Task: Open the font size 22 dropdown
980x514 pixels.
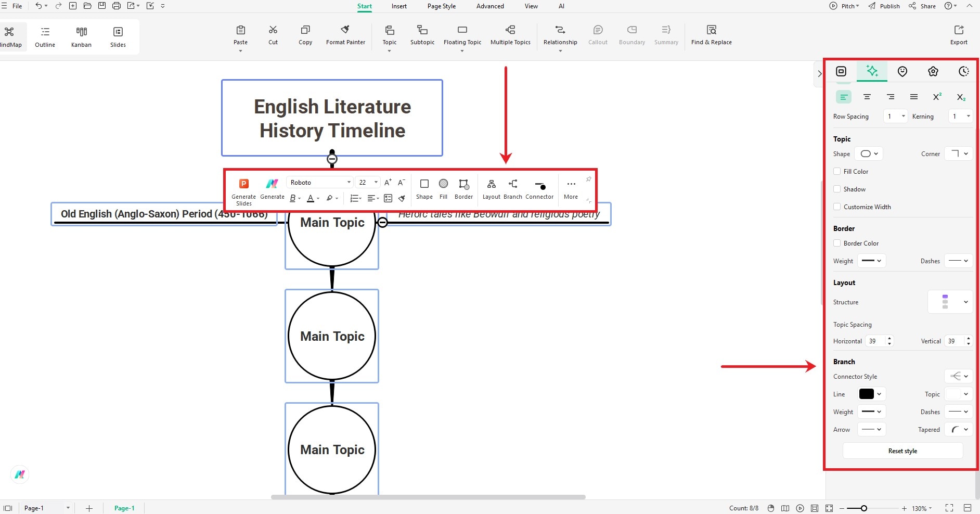Action: pos(367,183)
